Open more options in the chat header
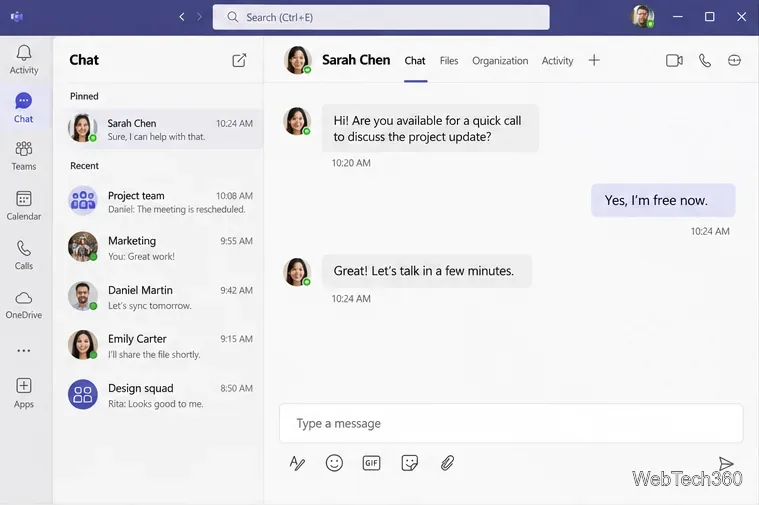Viewport: 759px width, 505px height. [734, 61]
